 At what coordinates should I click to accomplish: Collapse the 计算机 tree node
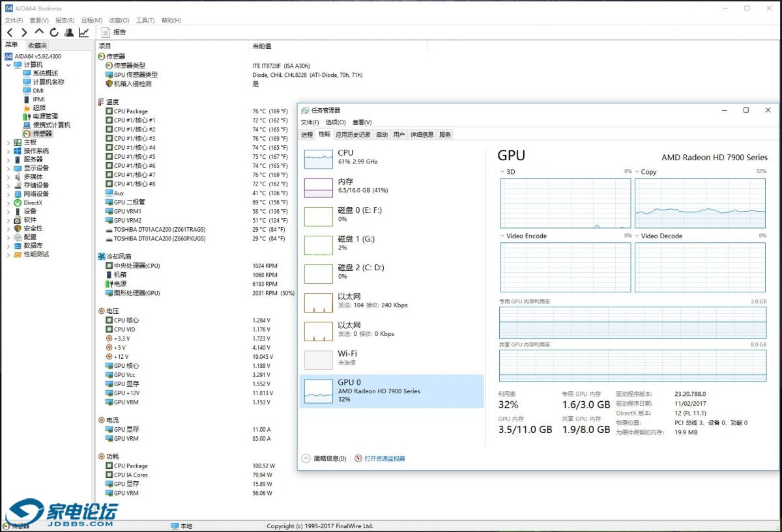[8, 65]
